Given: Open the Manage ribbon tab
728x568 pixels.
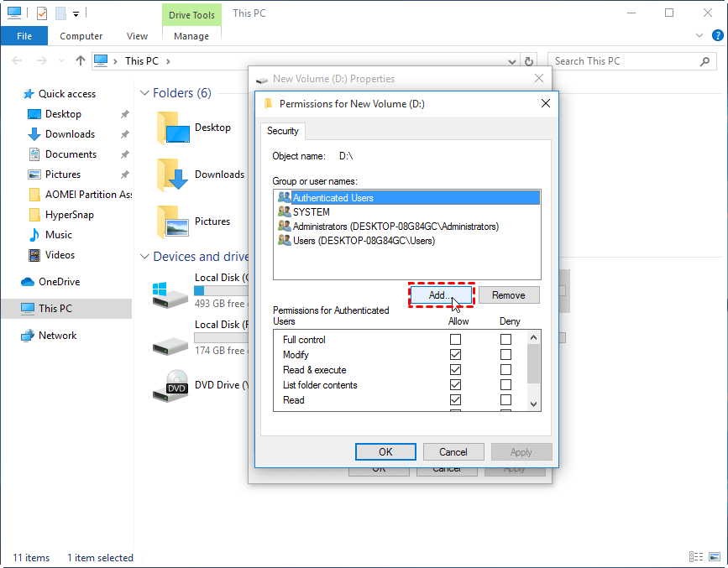Looking at the screenshot, I should (x=191, y=36).
